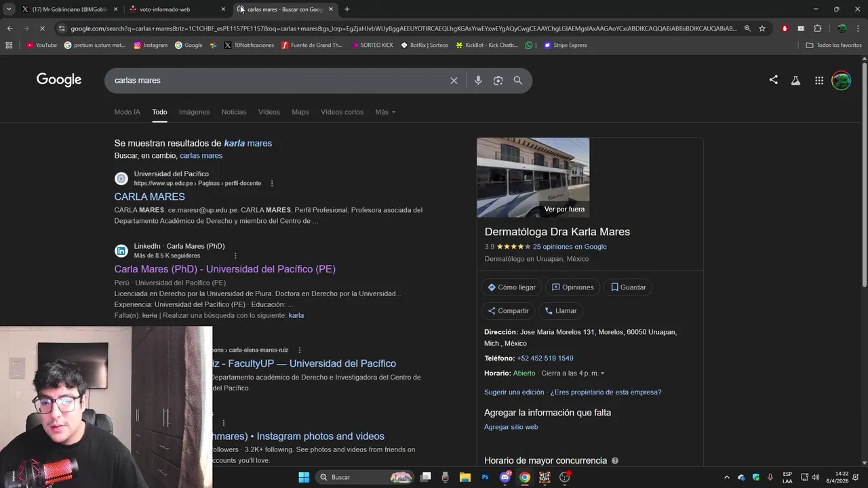The width and height of the screenshot is (868, 488).
Task: Click the Opiniones button
Action: pyautogui.click(x=573, y=287)
